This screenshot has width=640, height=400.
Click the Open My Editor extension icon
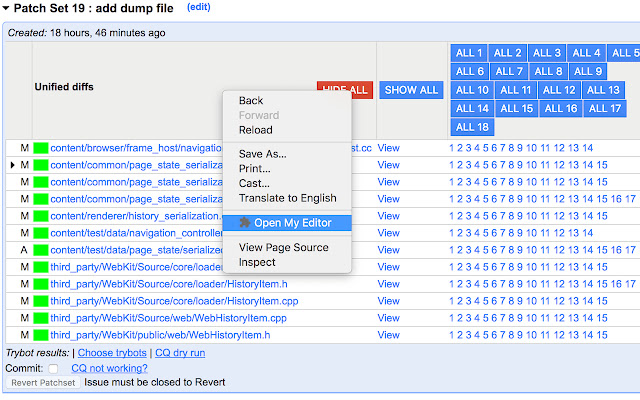point(245,223)
